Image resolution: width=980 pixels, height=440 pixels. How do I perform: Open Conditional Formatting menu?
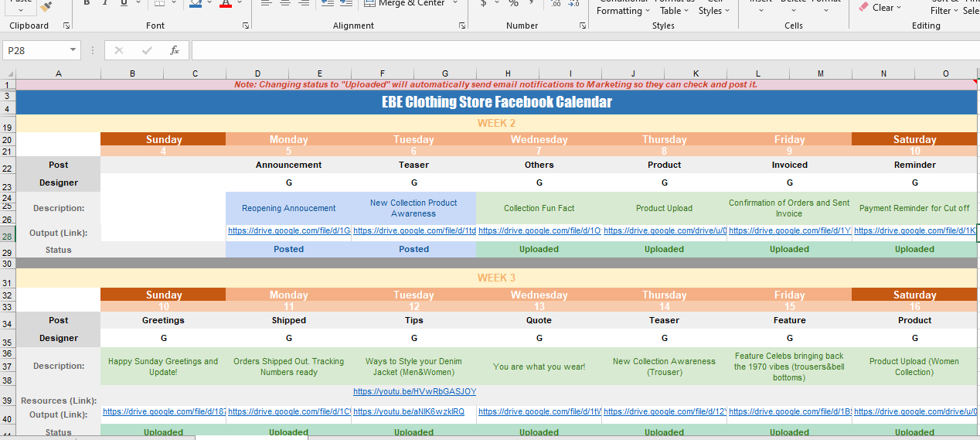point(624,7)
